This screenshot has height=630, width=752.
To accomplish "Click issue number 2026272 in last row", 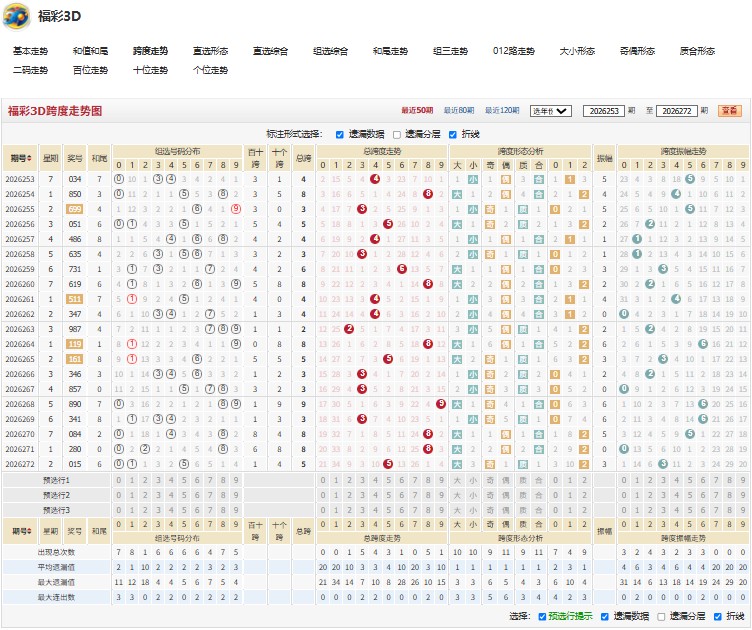I will click(20, 464).
